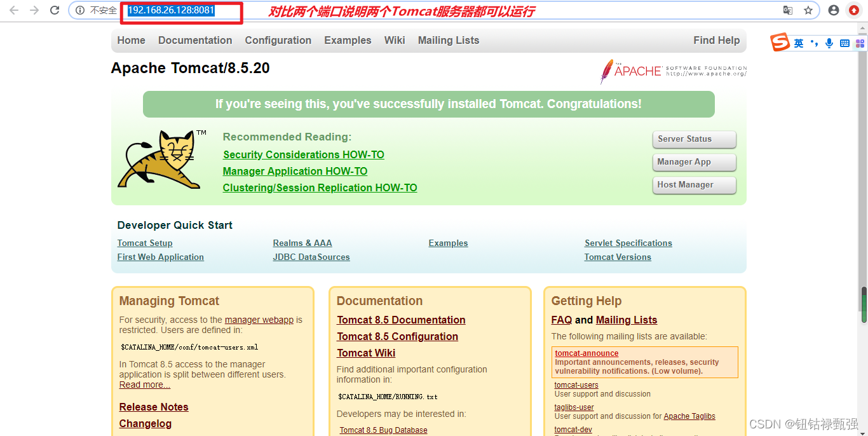This screenshot has height=436, width=868.
Task: Open the user profile icon
Action: [834, 10]
